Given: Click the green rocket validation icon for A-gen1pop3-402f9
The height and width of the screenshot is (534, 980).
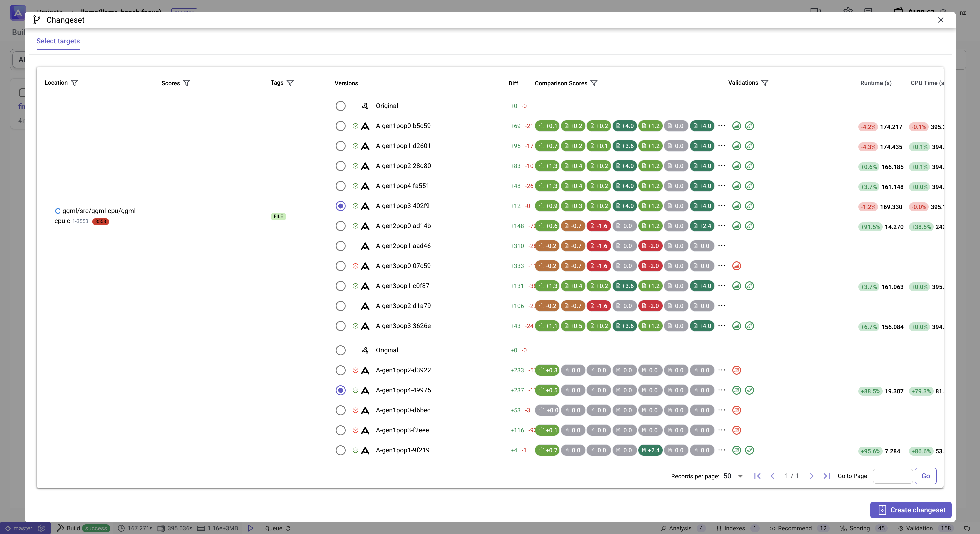Looking at the screenshot, I should pyautogui.click(x=749, y=206).
